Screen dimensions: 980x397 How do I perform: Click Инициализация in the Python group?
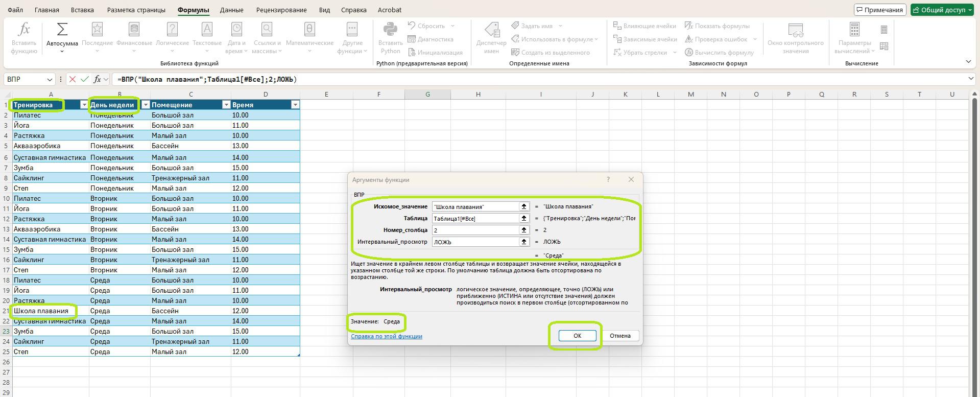pos(435,53)
